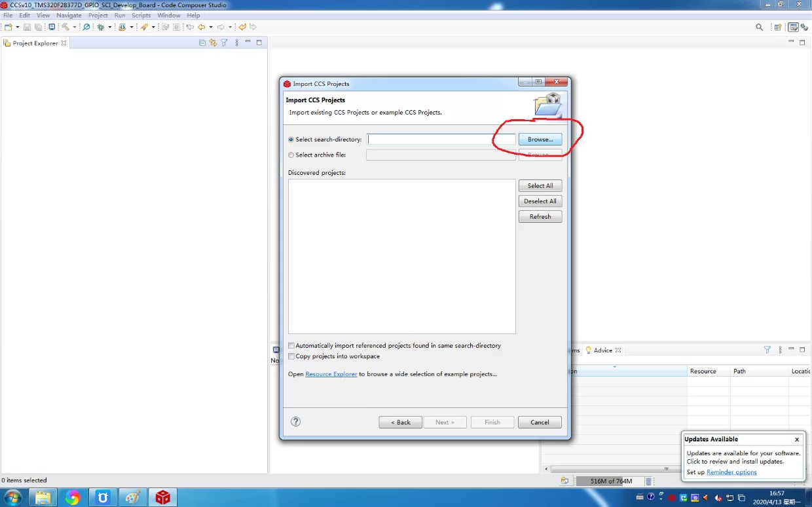Click the Resource column header

709,371
